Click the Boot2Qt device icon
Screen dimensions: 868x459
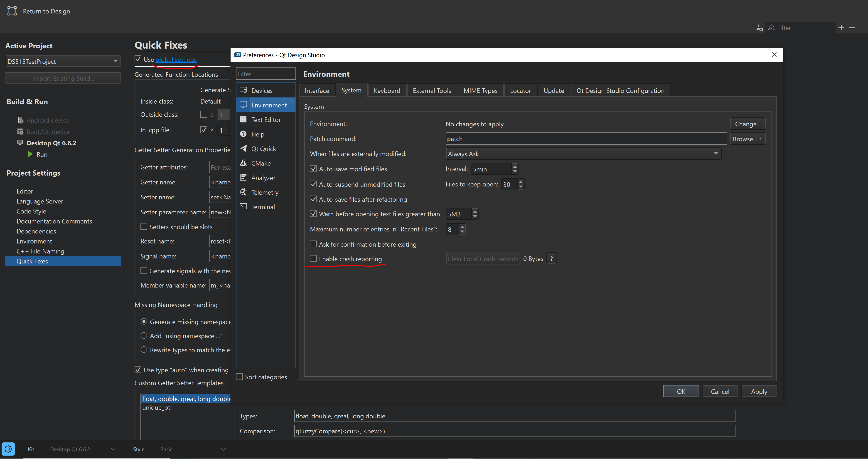pyautogui.click(x=20, y=131)
